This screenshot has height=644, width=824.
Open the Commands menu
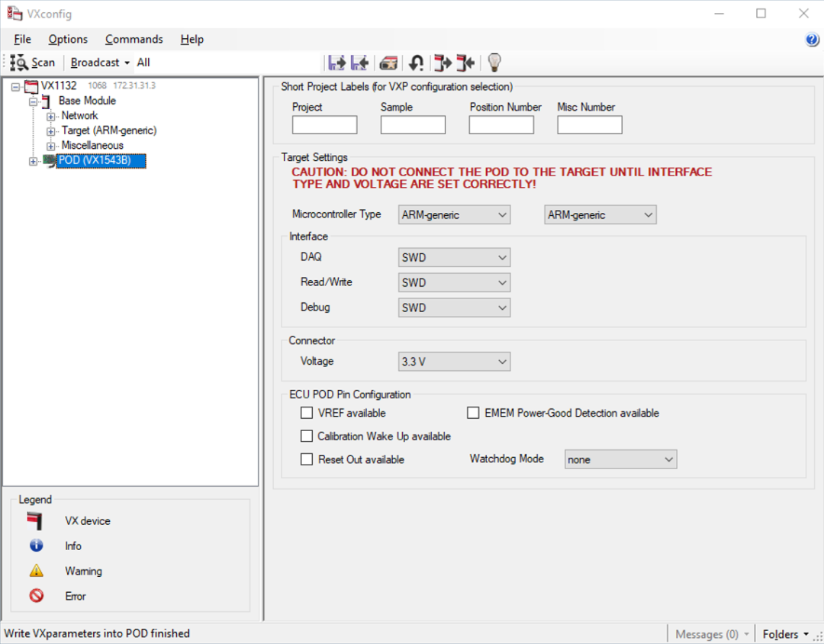[x=134, y=40]
